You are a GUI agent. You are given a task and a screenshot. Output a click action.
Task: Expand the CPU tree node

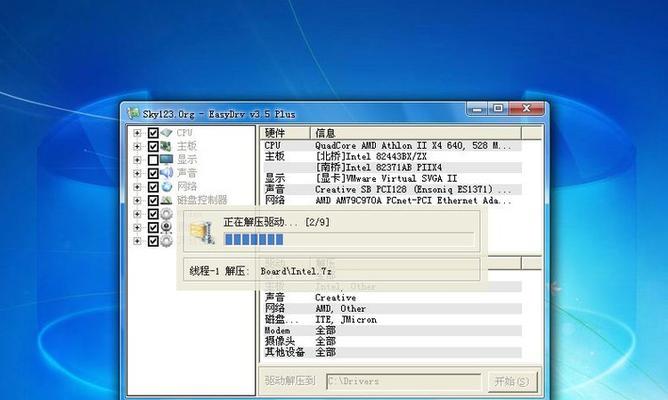(x=137, y=133)
